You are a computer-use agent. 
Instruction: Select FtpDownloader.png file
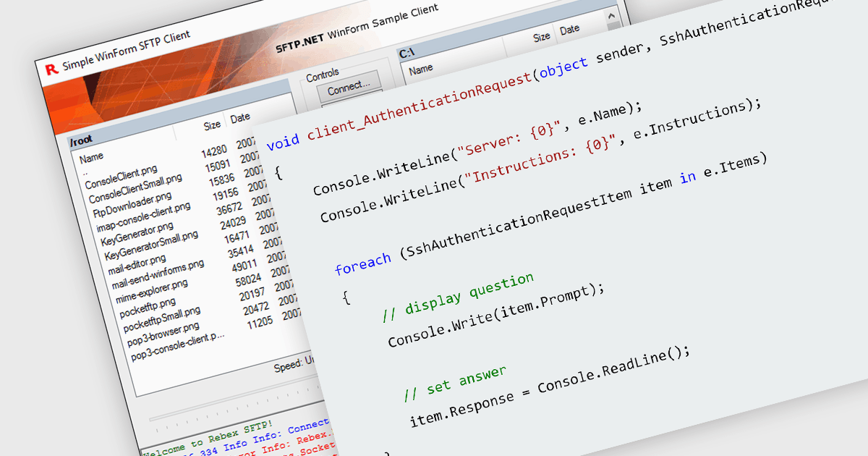click(132, 204)
